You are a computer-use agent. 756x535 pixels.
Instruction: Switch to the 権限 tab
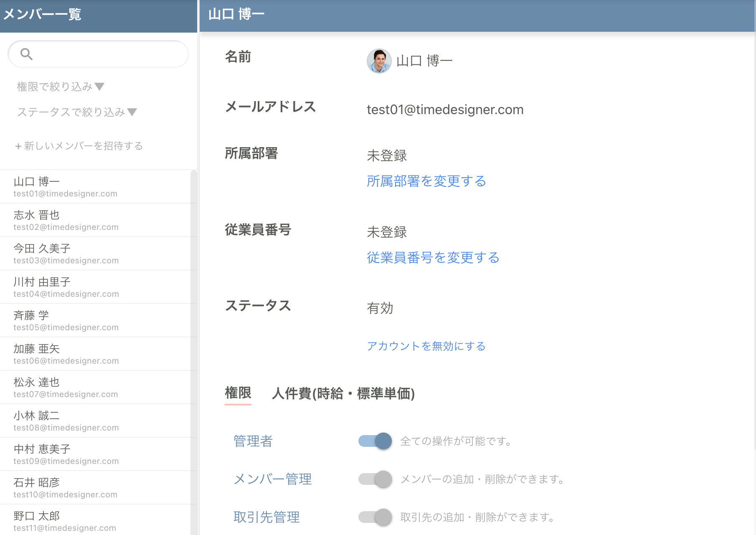click(238, 393)
